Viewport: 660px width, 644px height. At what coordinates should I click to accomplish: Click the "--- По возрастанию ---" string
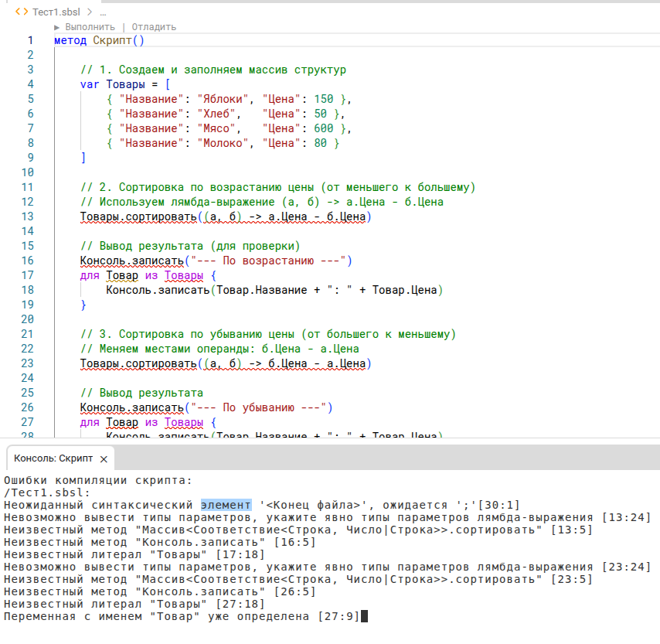268,261
